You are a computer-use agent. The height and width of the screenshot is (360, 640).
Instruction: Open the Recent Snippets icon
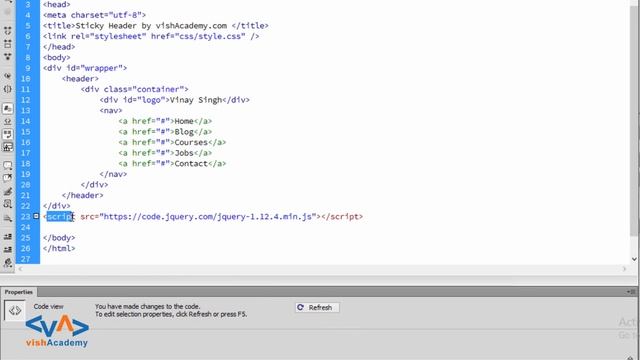click(x=7, y=204)
